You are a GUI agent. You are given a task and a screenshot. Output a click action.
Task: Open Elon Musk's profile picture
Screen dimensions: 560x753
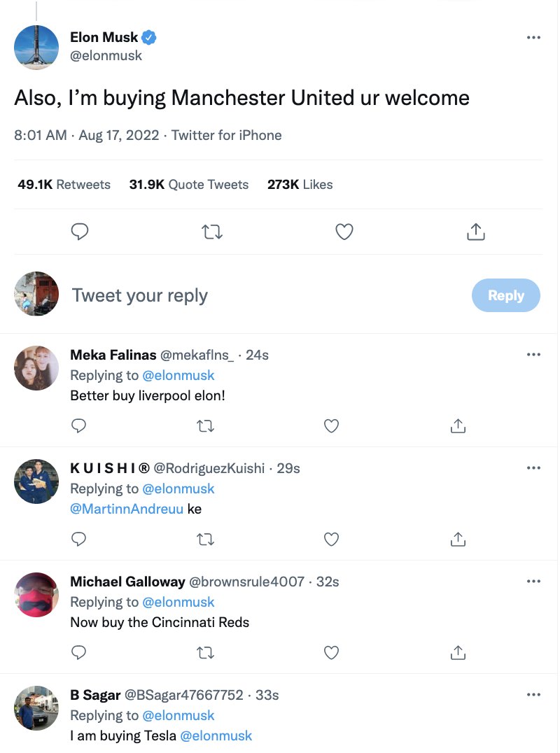pyautogui.click(x=36, y=48)
